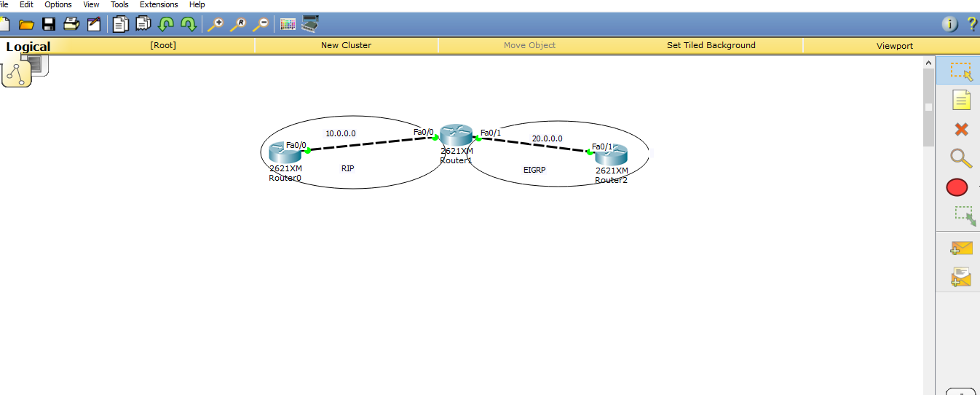980x395 pixels.
Task: Print the topology using the printer icon
Action: tap(71, 24)
